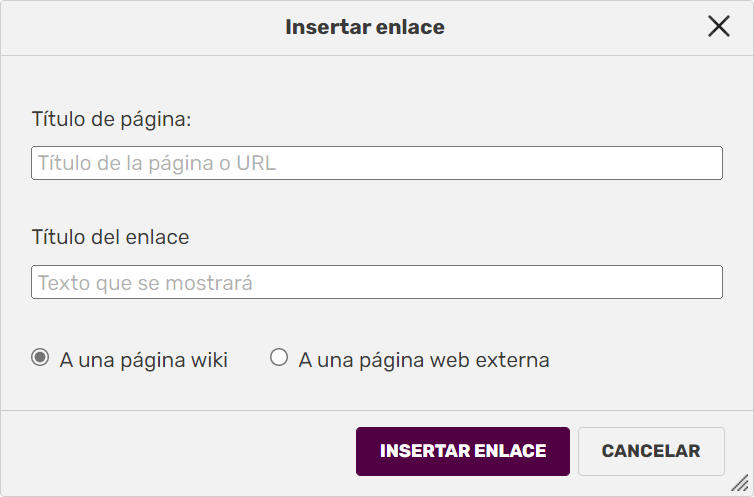Image resolution: width=754 pixels, height=497 pixels.
Task: Choose the 'A una página web externa' label
Action: [424, 360]
